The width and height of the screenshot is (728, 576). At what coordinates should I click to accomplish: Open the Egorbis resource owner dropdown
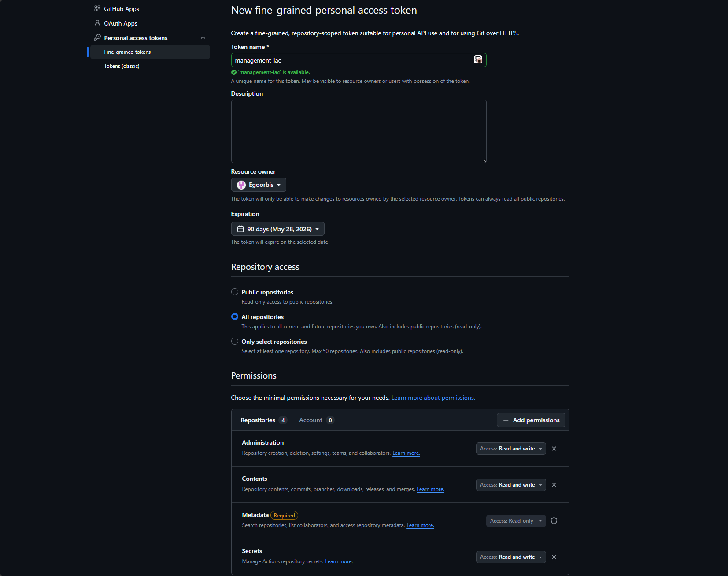[x=259, y=185]
